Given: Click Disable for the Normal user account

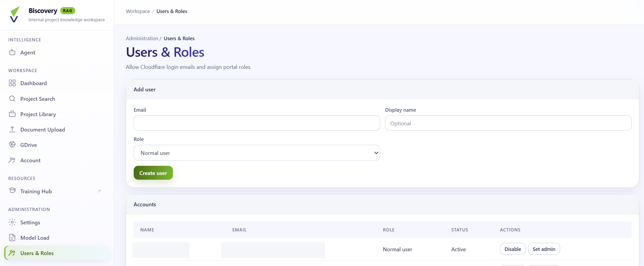Looking at the screenshot, I should [x=513, y=249].
